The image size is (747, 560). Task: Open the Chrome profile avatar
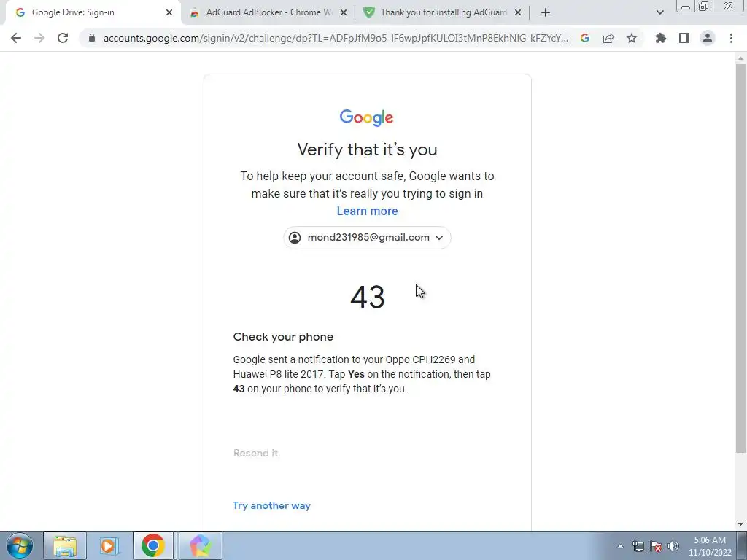(x=708, y=38)
